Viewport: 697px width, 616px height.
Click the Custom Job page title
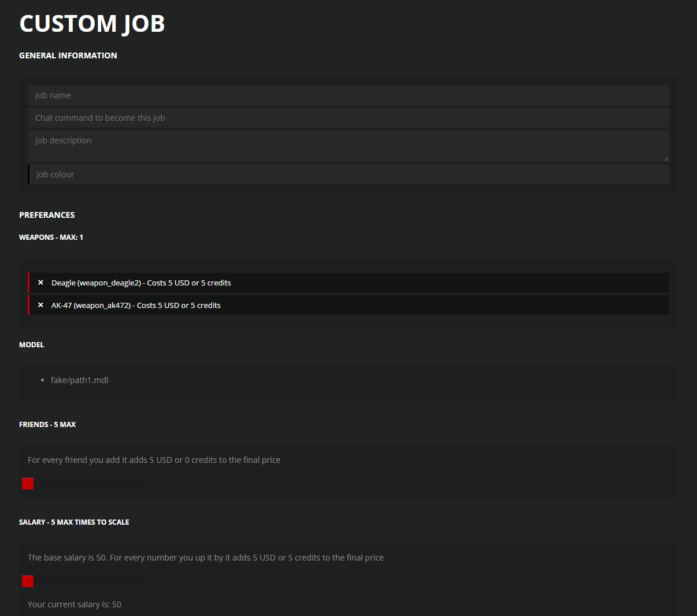click(x=92, y=24)
